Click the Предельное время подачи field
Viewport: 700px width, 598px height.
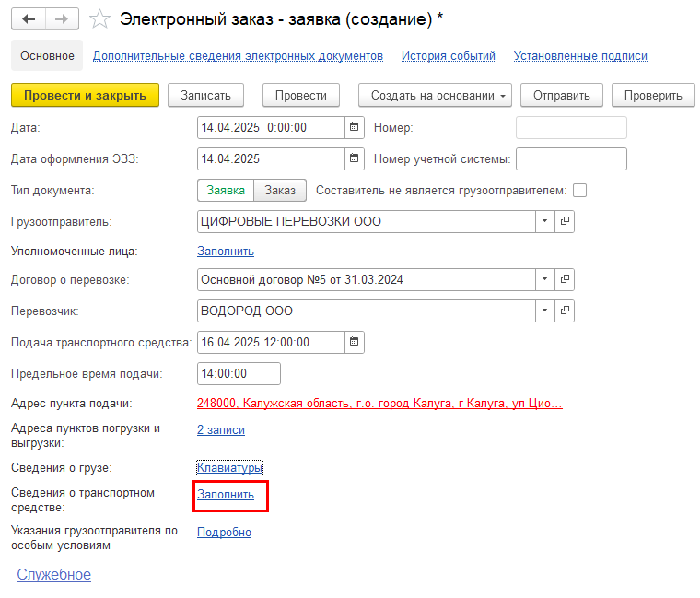click(x=239, y=373)
